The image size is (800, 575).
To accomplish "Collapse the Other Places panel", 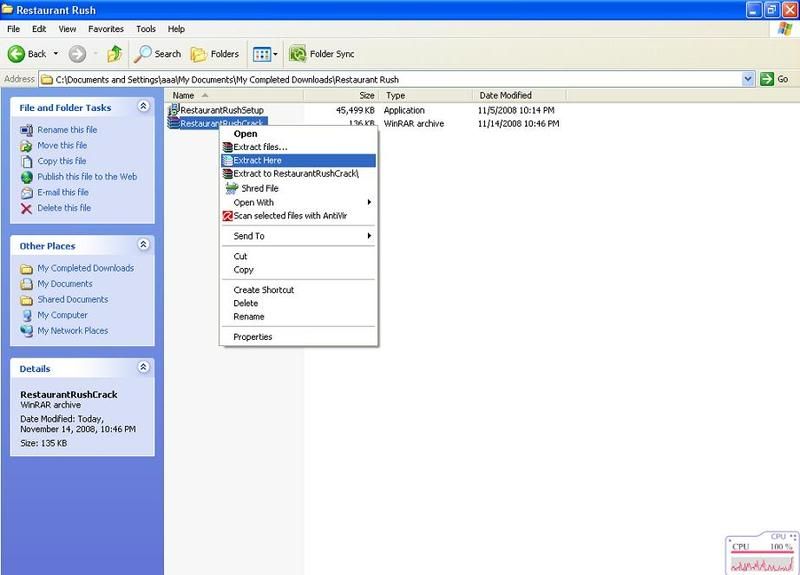I will coord(143,245).
